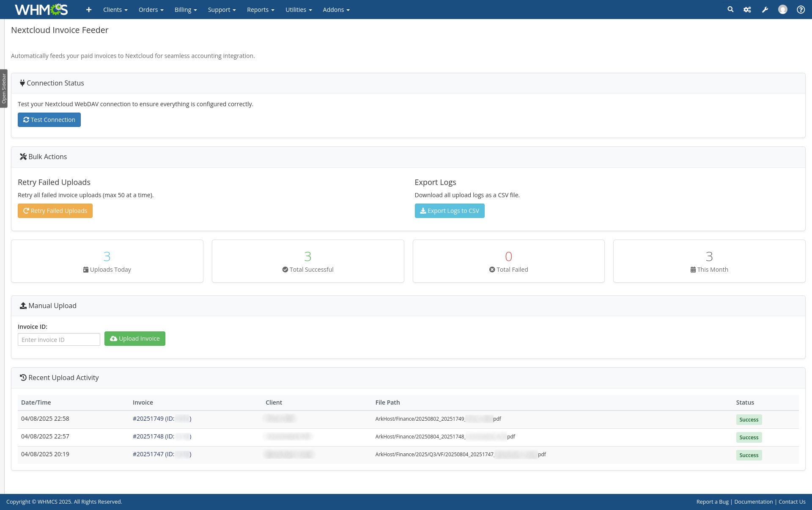Click the Recent Upload Activity history icon
Screen dimensions: 812x510
[23, 378]
